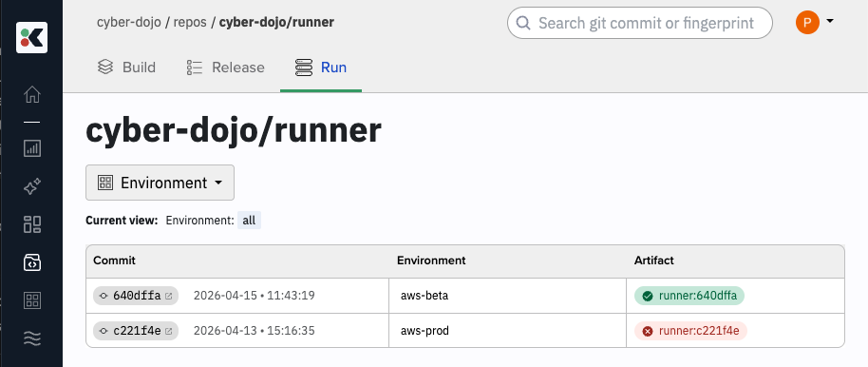Click the server stack icon on Run tab
The width and height of the screenshot is (868, 367).
pos(303,68)
